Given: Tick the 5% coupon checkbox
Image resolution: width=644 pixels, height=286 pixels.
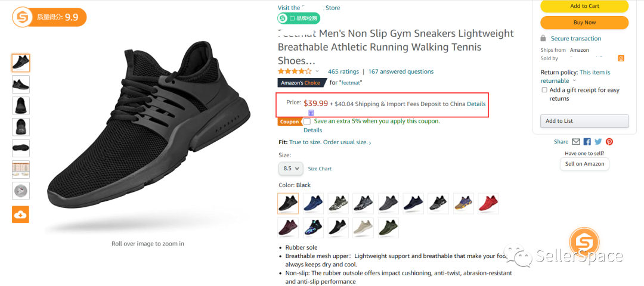Looking at the screenshot, I should coord(307,122).
